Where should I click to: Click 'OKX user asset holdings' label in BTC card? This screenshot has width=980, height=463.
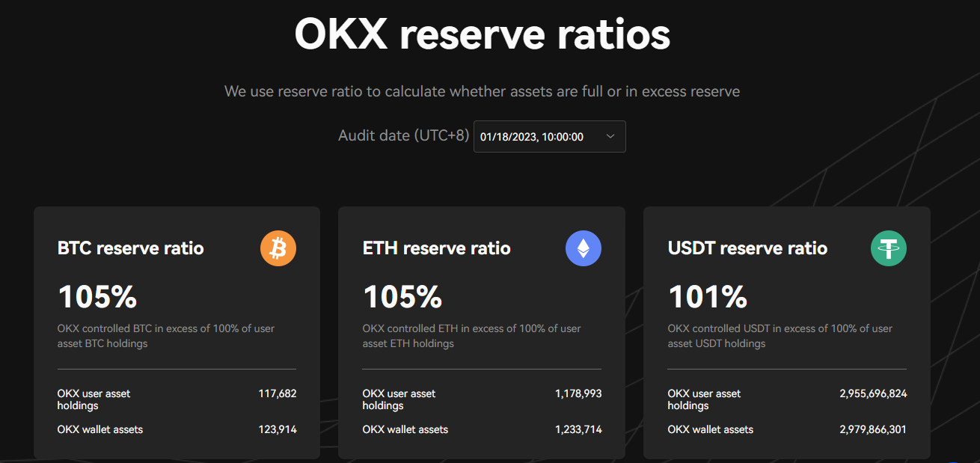pos(94,399)
